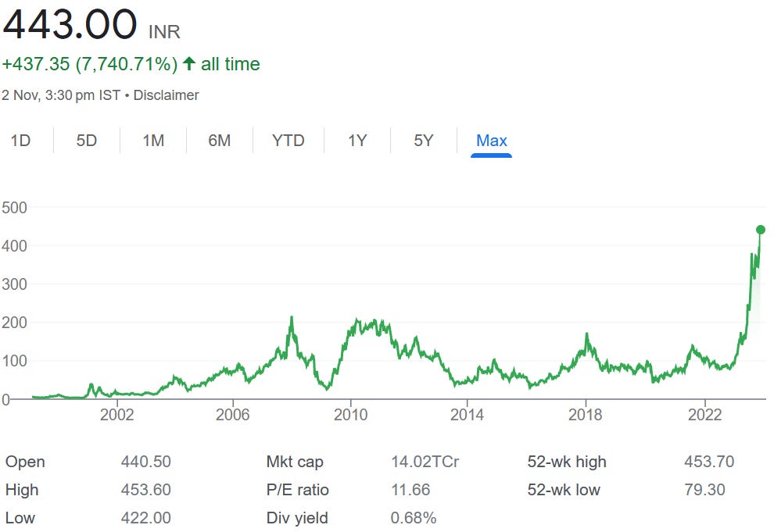This screenshot has width=774, height=532.
Task: Click the 2022 axis label
Action: point(705,415)
